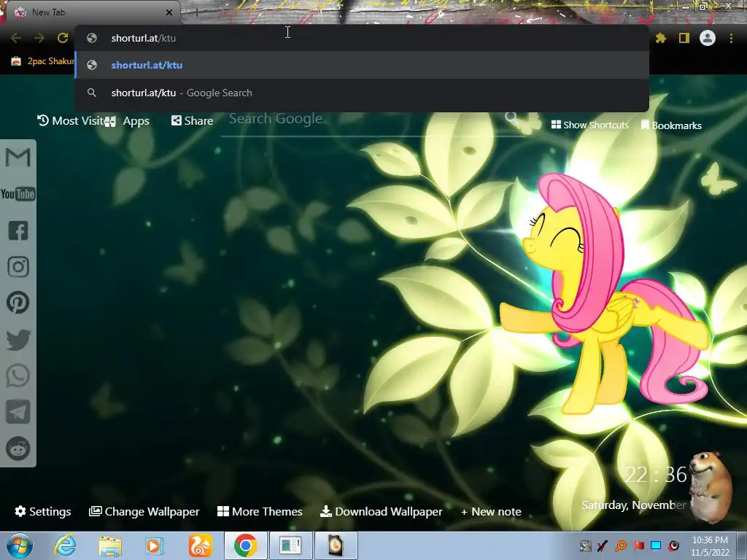Open new tab Settings
747x560 pixels.
43,511
